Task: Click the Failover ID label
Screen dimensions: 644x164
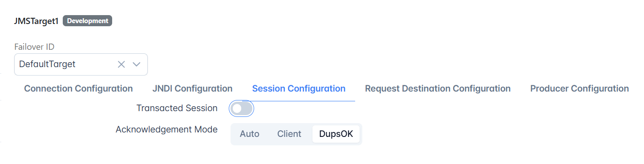Action: [x=34, y=47]
